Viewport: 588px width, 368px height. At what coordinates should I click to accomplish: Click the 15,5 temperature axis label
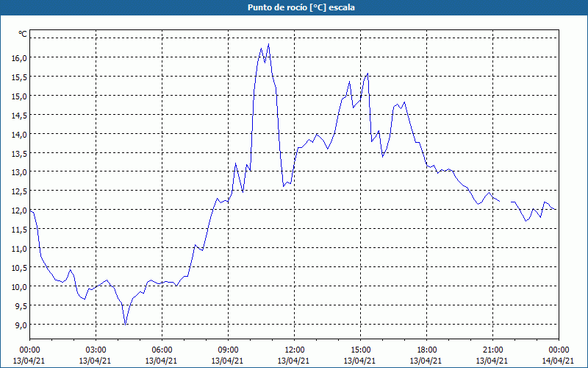click(x=18, y=77)
